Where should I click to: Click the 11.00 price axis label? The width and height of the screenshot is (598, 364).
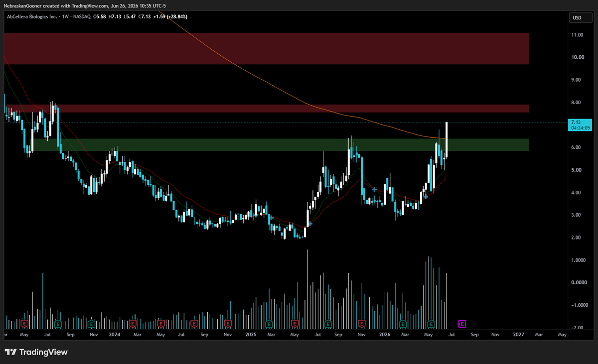tap(578, 35)
